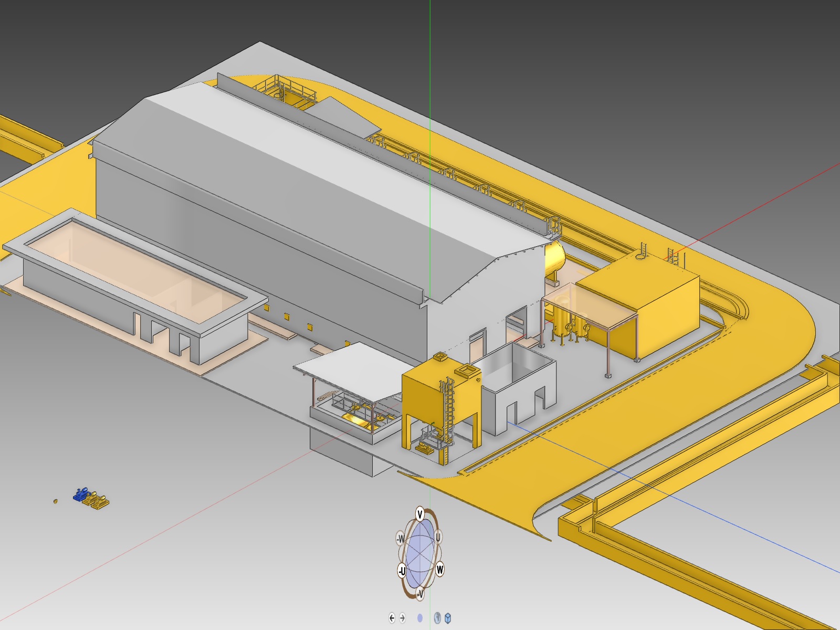The width and height of the screenshot is (840, 630).
Task: Go to previous view with back arrow
Action: 392,618
